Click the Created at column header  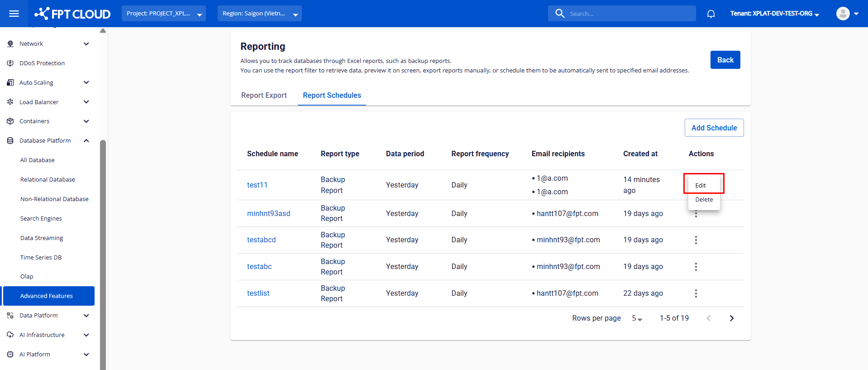[640, 154]
